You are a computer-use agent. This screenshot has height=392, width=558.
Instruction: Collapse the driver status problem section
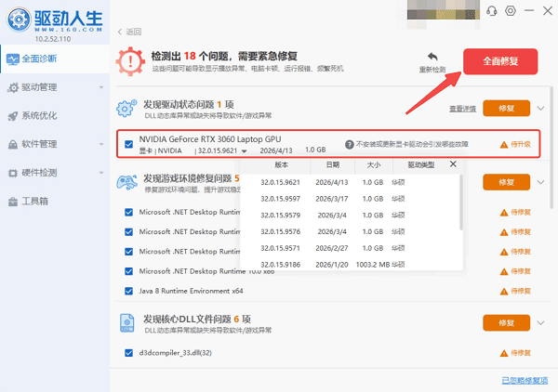click(540, 109)
